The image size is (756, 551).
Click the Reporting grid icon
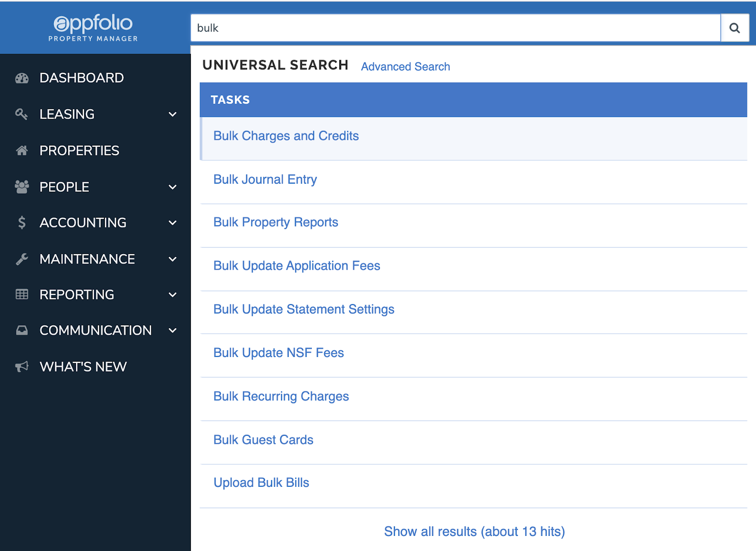pos(21,294)
